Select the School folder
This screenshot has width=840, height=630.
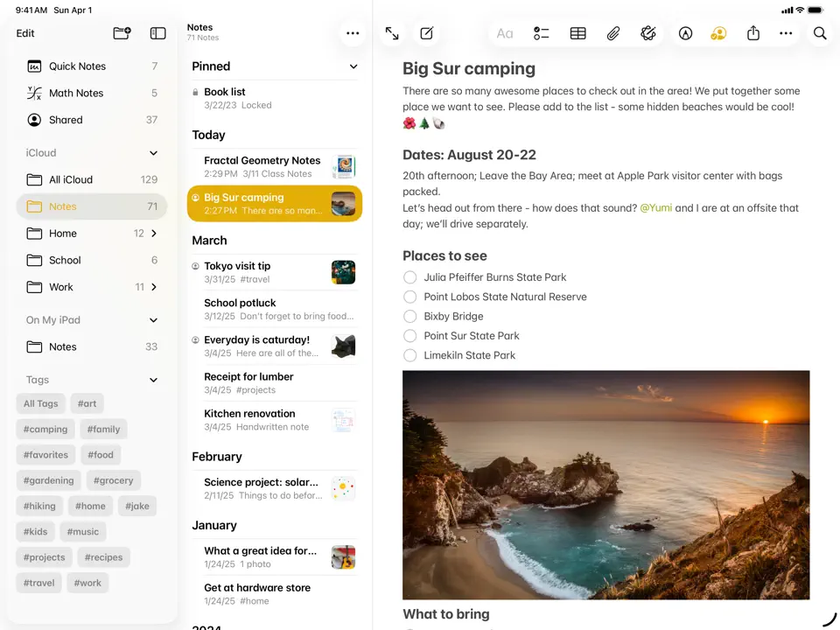[x=65, y=260]
